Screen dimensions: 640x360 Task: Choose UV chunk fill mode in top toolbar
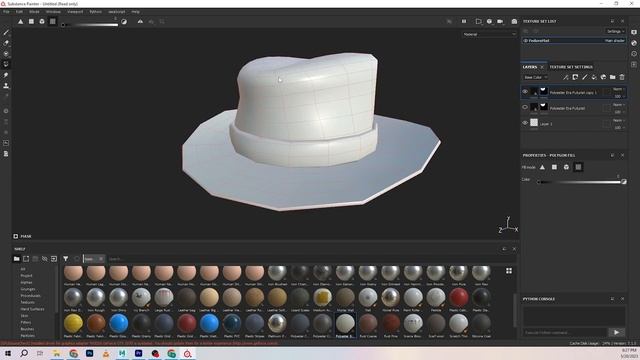(53, 21)
